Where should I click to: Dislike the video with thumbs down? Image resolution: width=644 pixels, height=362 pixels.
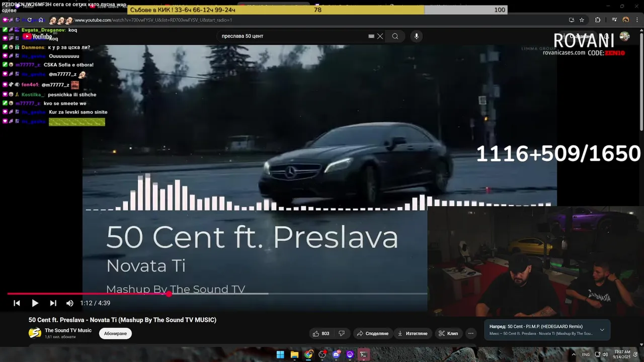[342, 333]
